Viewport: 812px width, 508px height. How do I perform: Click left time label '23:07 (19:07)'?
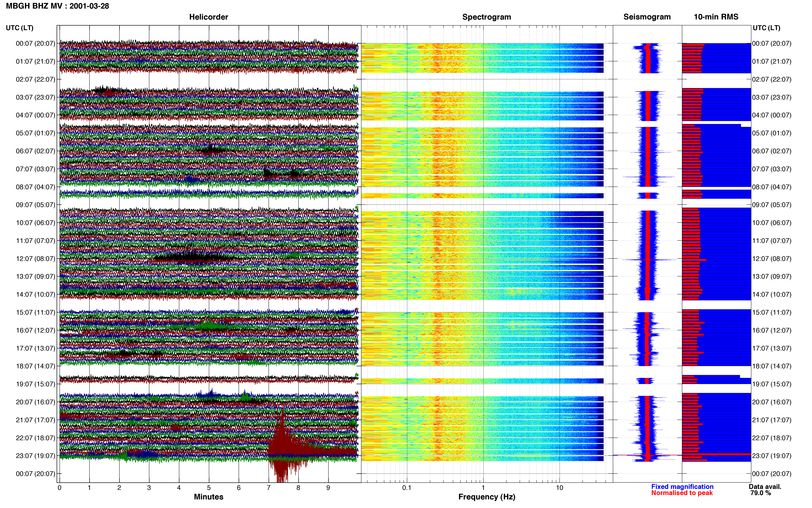coord(36,456)
